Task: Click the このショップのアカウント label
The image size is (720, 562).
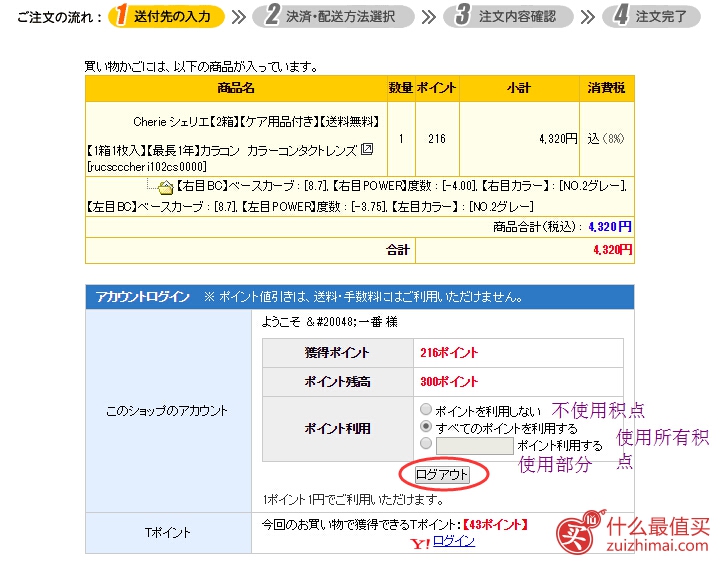Action: (x=167, y=410)
